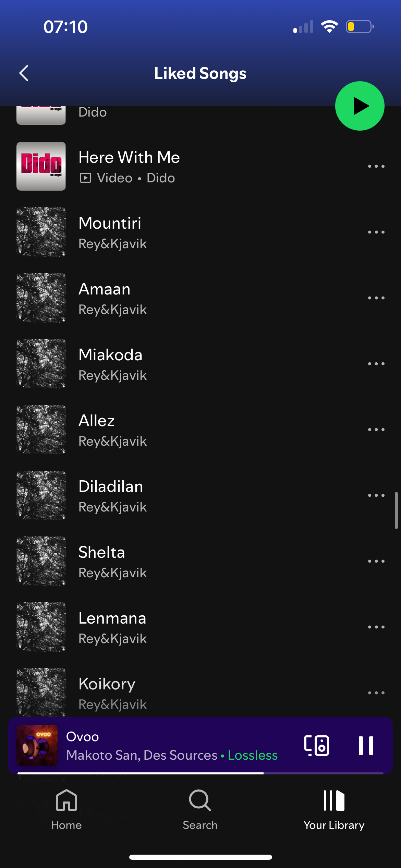Tap the Ovoo album art thumbnail
The image size is (401, 868).
[37, 745]
